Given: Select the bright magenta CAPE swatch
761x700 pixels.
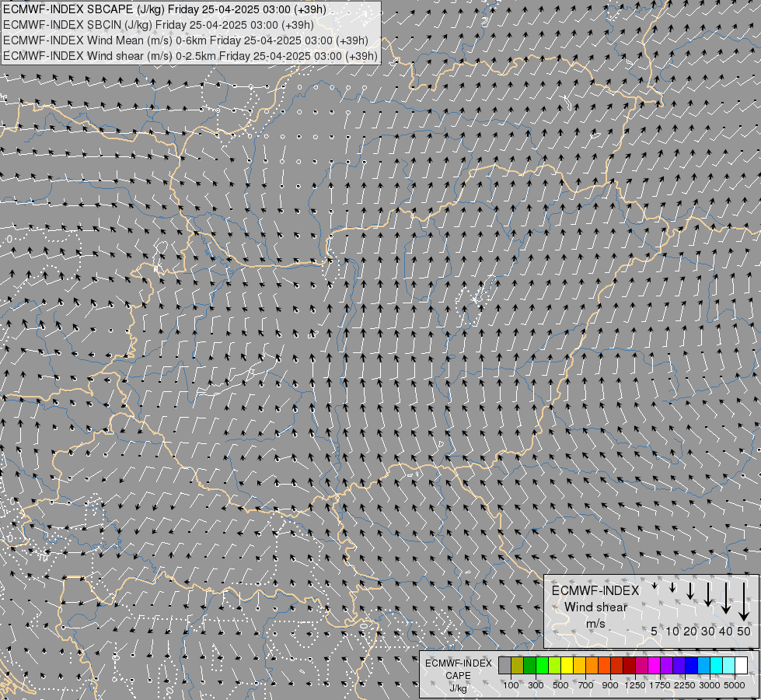Looking at the screenshot, I should pos(655,666).
